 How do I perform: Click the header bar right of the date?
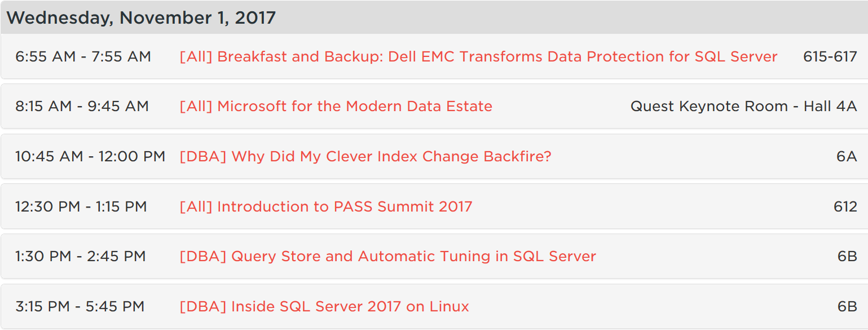pos(564,17)
